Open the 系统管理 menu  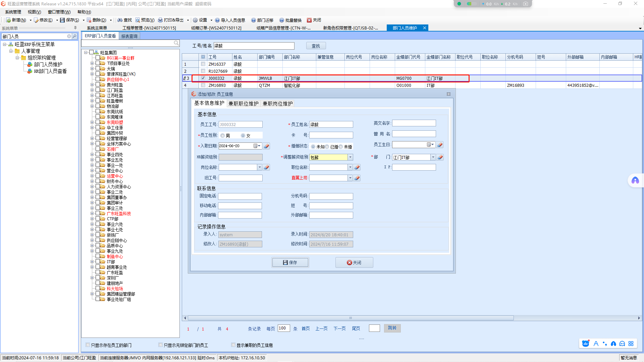pos(13,12)
